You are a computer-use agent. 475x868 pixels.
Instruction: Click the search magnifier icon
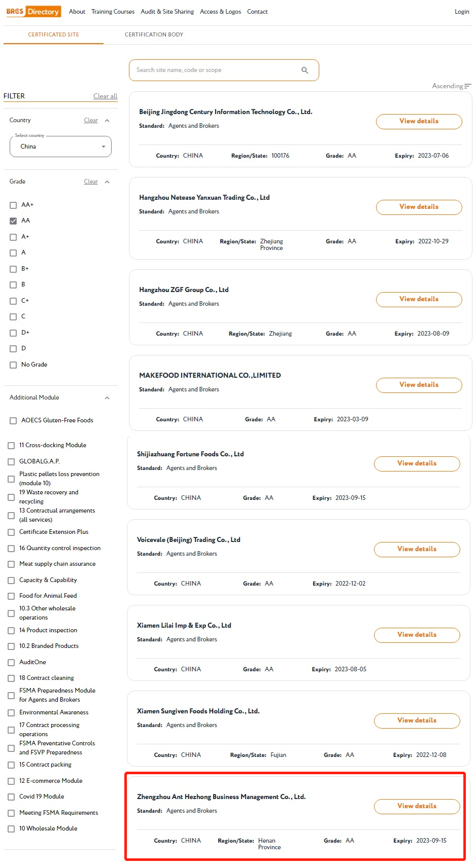304,70
